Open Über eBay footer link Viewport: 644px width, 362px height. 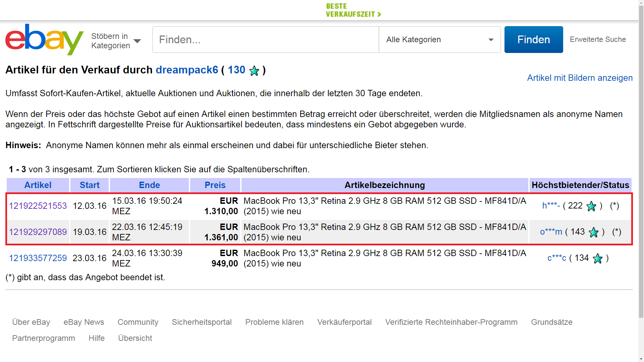pos(31,322)
